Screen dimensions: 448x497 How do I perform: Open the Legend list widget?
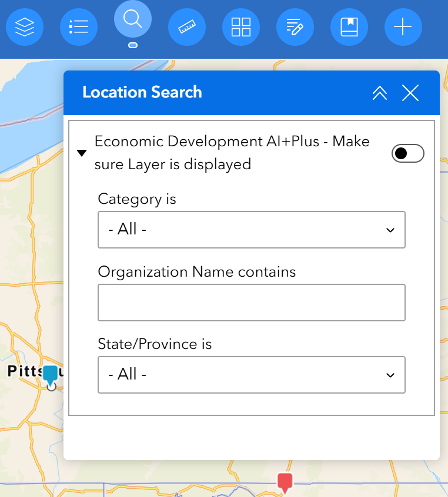coord(79,27)
